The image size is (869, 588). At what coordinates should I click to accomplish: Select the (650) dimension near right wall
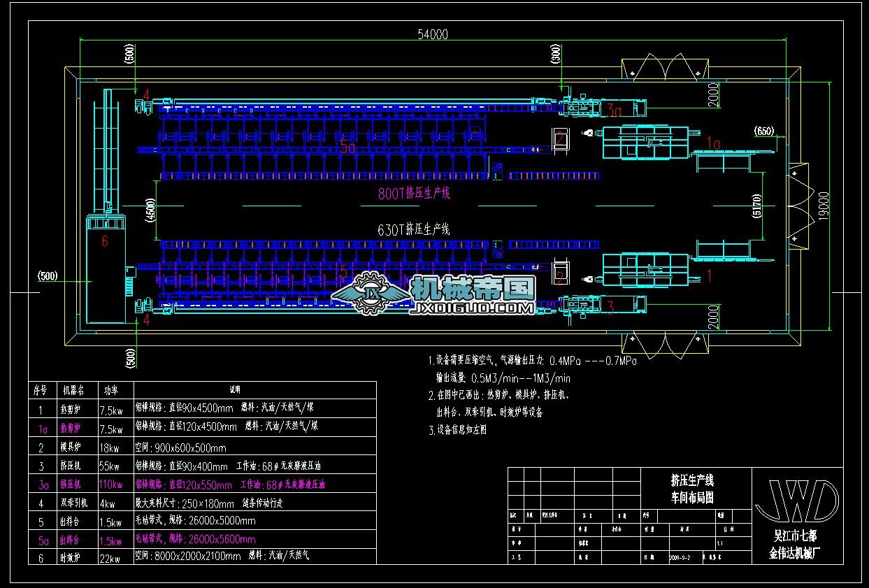pyautogui.click(x=763, y=131)
